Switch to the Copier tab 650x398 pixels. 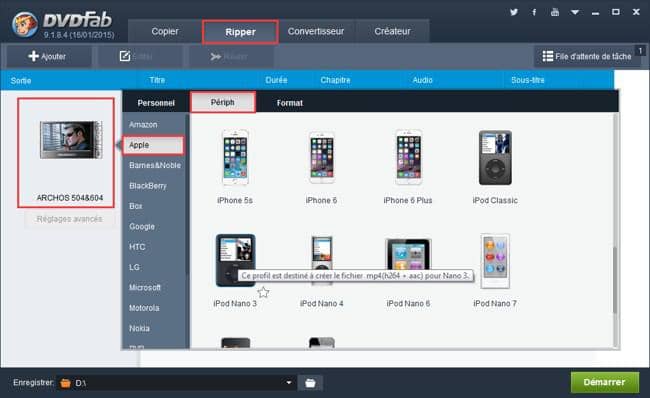165,32
